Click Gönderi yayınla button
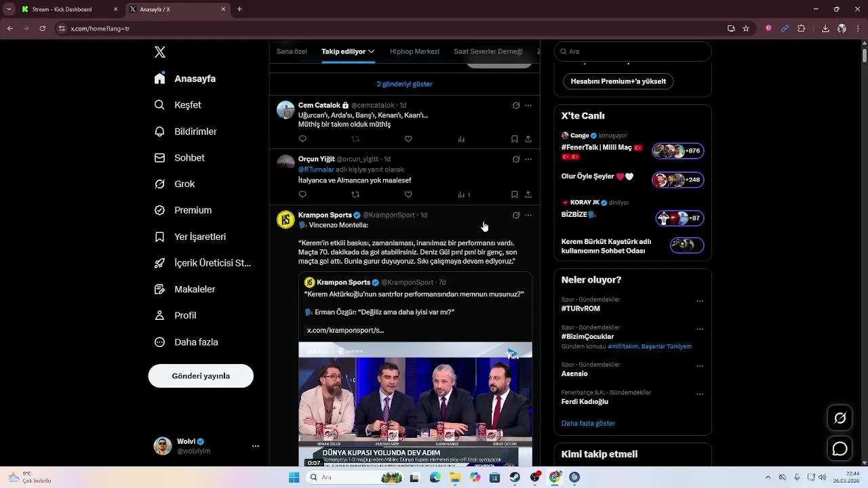The image size is (868, 488). click(201, 375)
